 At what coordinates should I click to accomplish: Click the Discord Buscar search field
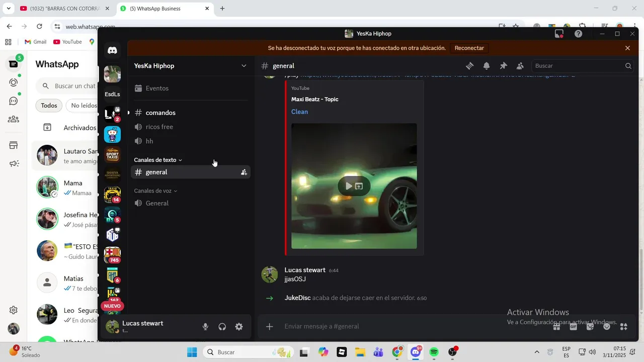(x=583, y=66)
